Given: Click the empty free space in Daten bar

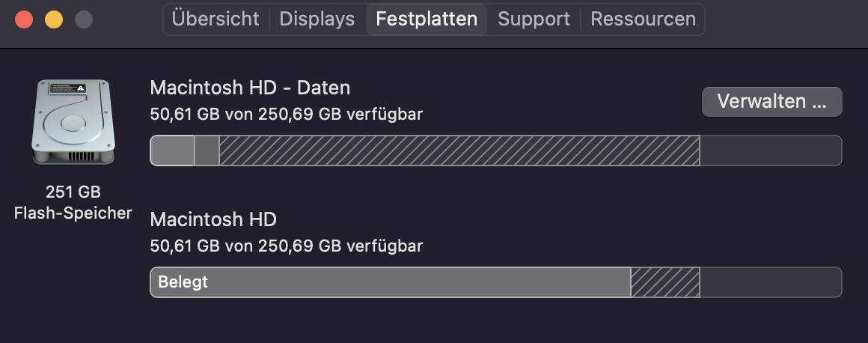Looking at the screenshot, I should tap(770, 151).
